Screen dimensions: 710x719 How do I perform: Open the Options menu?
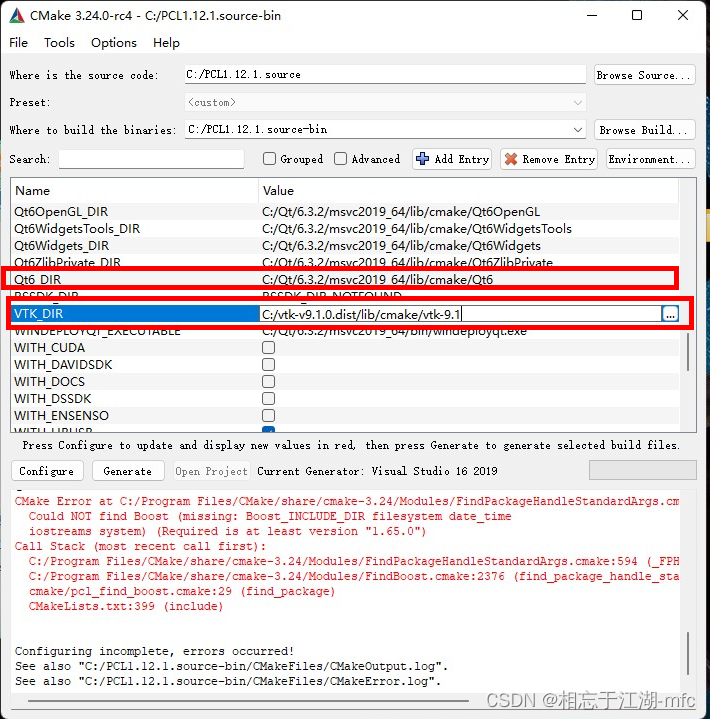coord(114,43)
